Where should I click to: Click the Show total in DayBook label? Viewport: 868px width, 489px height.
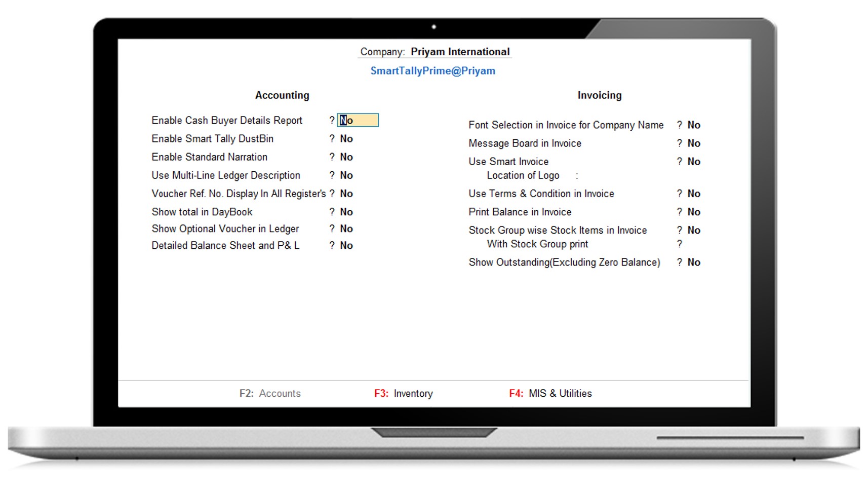coord(202,212)
